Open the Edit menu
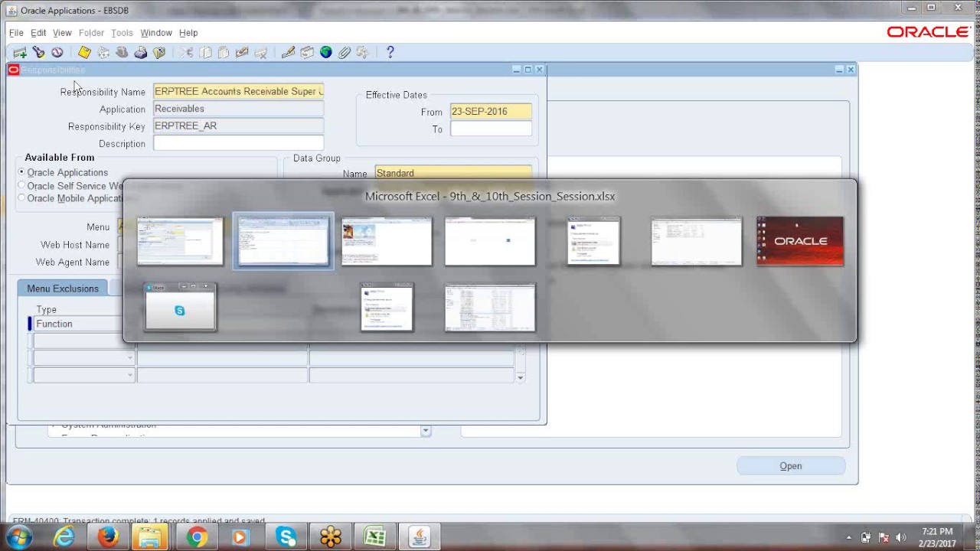 (x=38, y=33)
